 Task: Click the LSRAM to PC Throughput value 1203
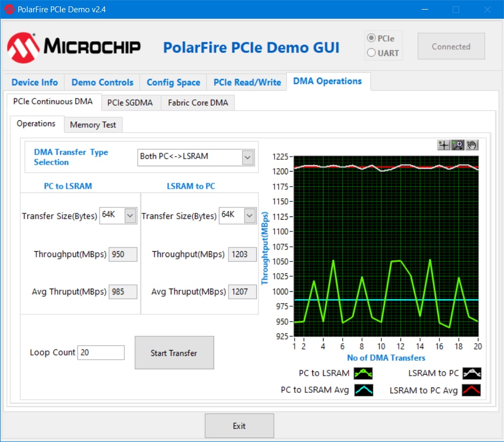click(x=242, y=254)
